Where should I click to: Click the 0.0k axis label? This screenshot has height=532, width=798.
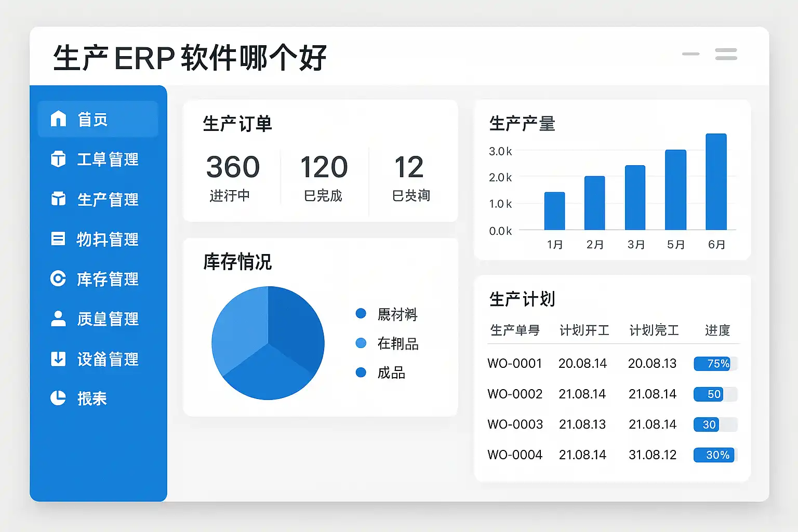point(500,231)
